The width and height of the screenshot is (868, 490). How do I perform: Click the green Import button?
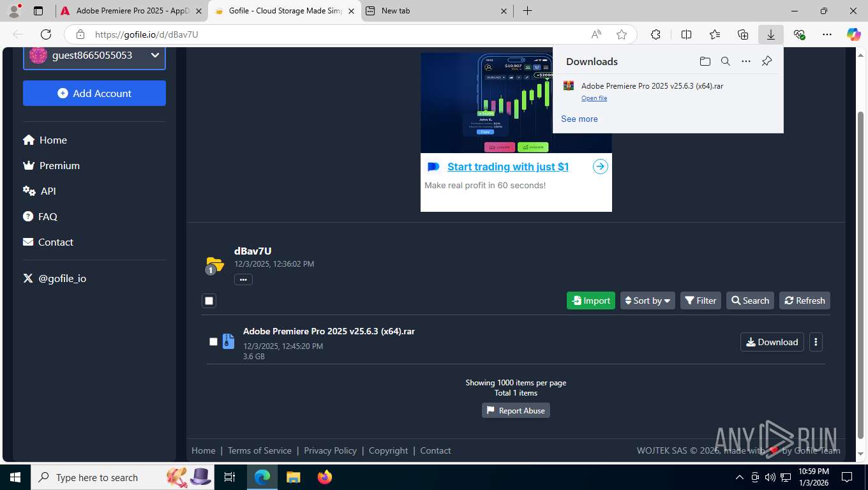(x=591, y=301)
